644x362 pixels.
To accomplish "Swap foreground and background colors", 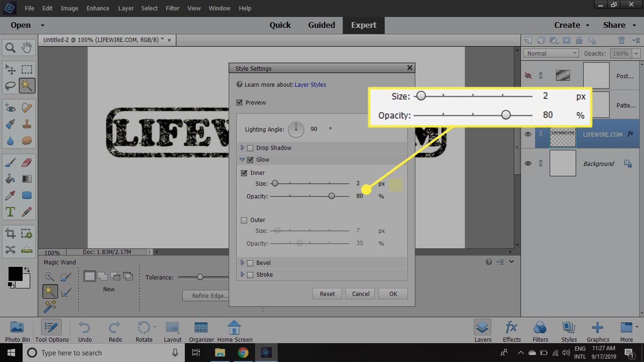I will click(x=27, y=270).
